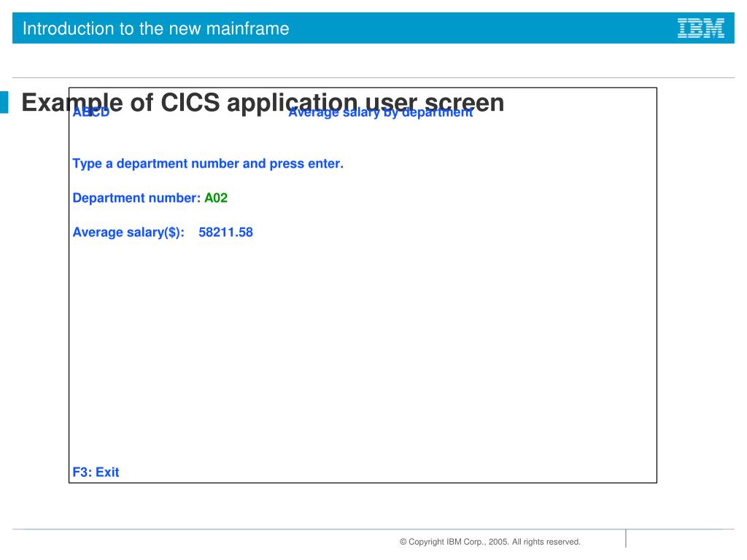Click the slide title 'Example of CICS application user screen'

click(x=263, y=102)
